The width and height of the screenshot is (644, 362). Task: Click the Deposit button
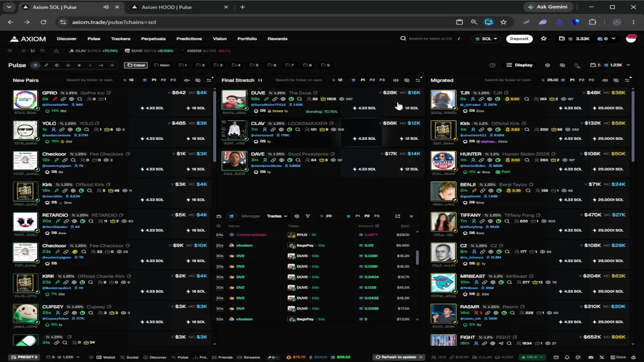tap(519, 39)
